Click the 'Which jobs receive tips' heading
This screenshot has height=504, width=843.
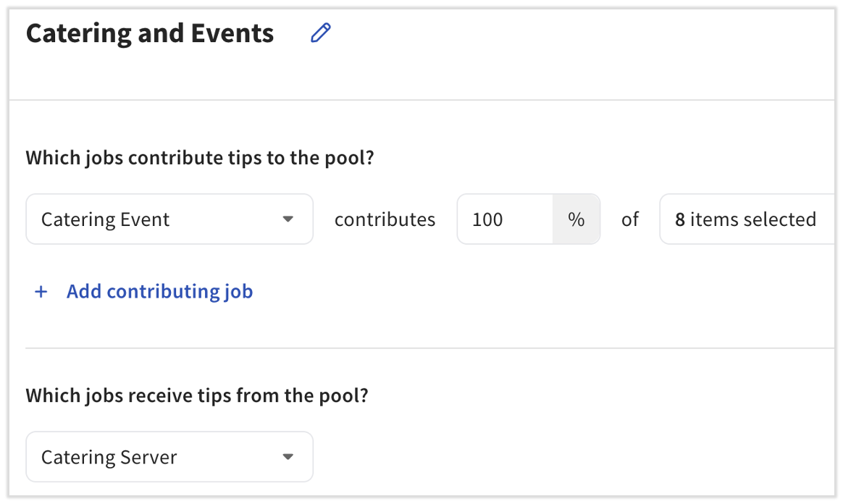pos(197,396)
